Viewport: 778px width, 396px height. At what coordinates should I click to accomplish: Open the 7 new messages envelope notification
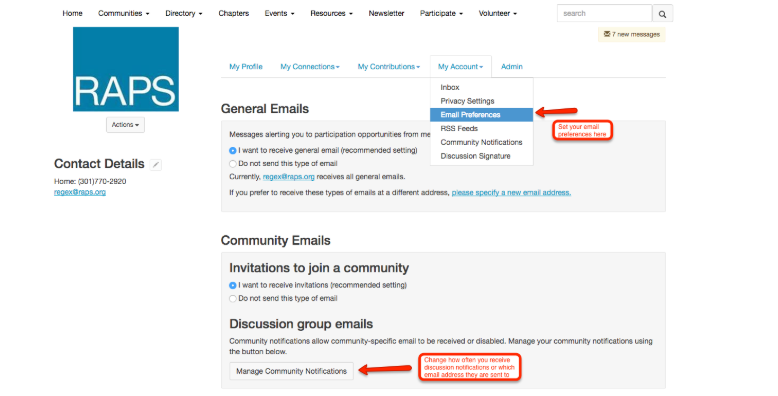click(632, 34)
